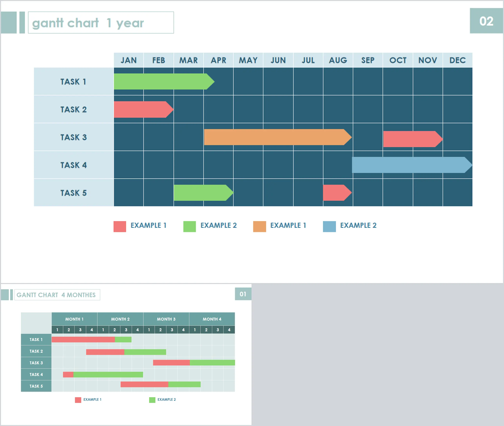This screenshot has width=504, height=426.
Task: Click the EXAMPLE 1 label beside orange swatch
Action: pos(288,225)
